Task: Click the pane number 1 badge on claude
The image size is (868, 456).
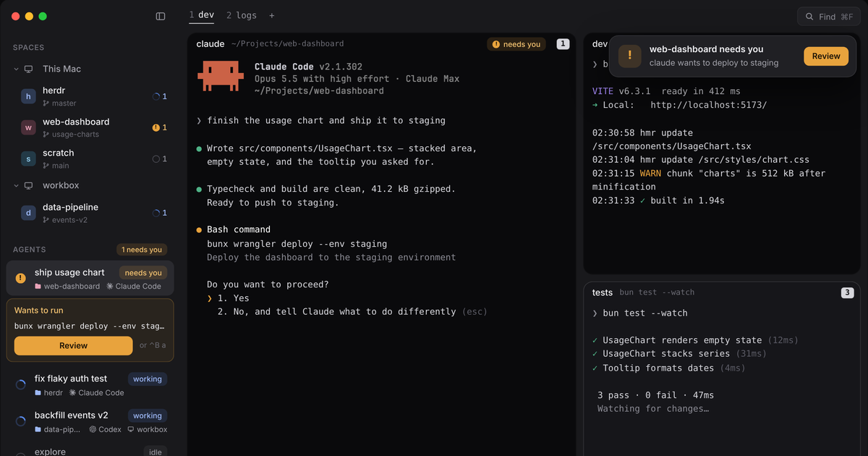Action: pos(563,44)
